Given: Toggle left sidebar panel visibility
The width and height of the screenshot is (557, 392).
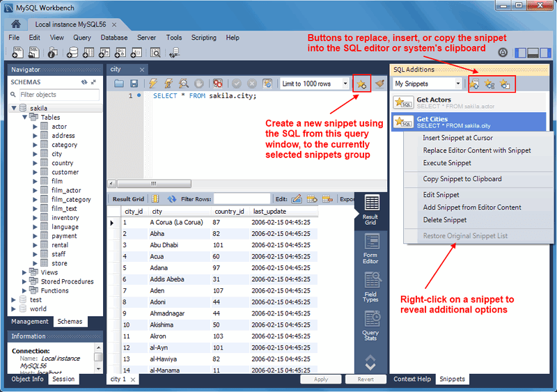Looking at the screenshot, I should [x=520, y=53].
